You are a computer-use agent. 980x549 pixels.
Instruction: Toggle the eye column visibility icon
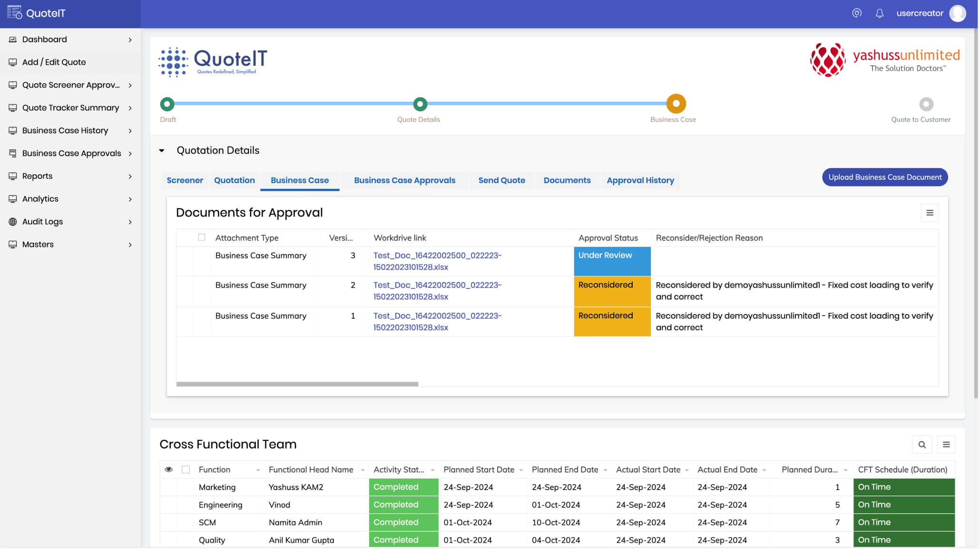point(168,470)
